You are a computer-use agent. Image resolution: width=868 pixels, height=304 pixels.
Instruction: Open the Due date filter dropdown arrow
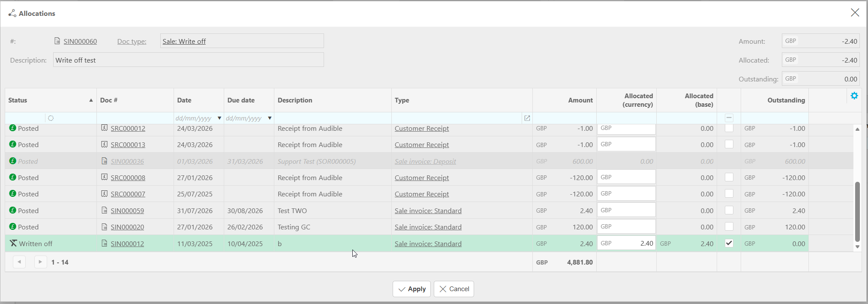[270, 118]
